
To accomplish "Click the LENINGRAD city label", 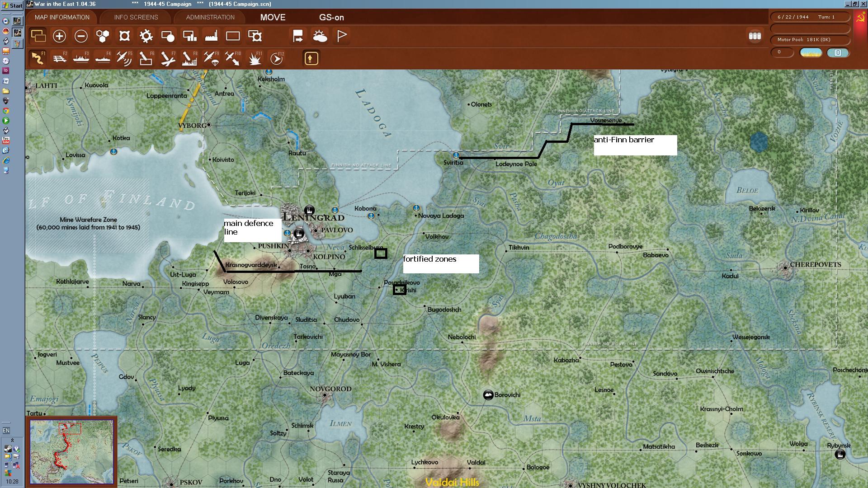I will (x=314, y=217).
